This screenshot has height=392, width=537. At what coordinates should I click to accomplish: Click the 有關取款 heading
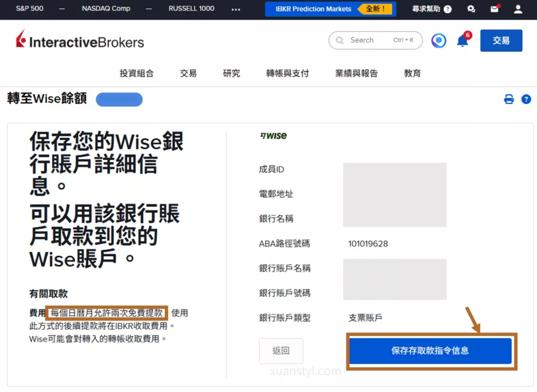click(x=48, y=294)
